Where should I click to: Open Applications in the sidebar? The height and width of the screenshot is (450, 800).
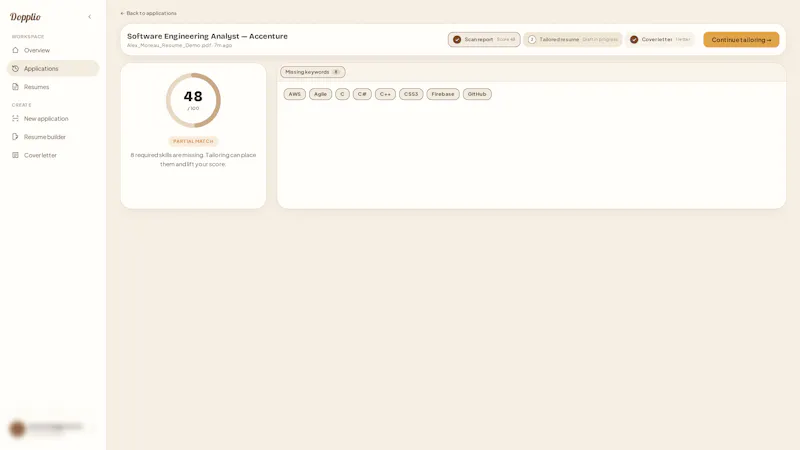click(x=53, y=68)
